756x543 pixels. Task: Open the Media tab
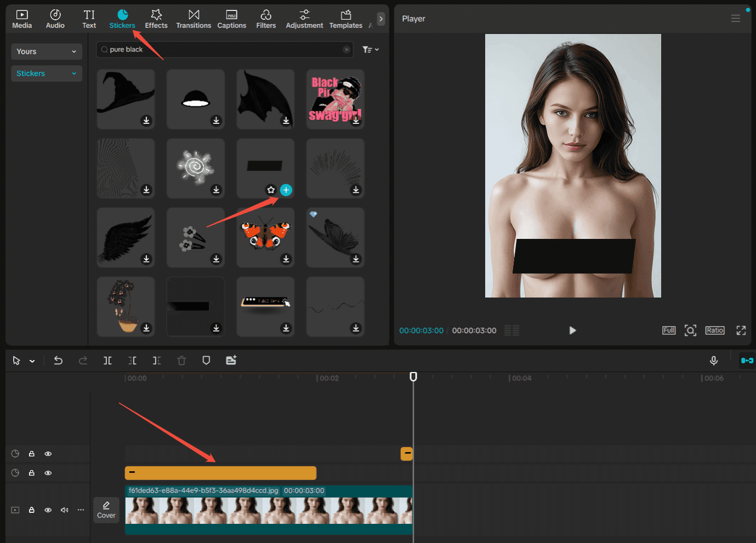click(22, 19)
